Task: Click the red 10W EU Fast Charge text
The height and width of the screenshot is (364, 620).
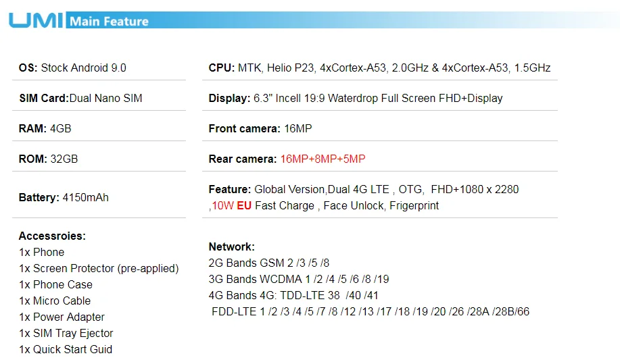Action: point(263,206)
